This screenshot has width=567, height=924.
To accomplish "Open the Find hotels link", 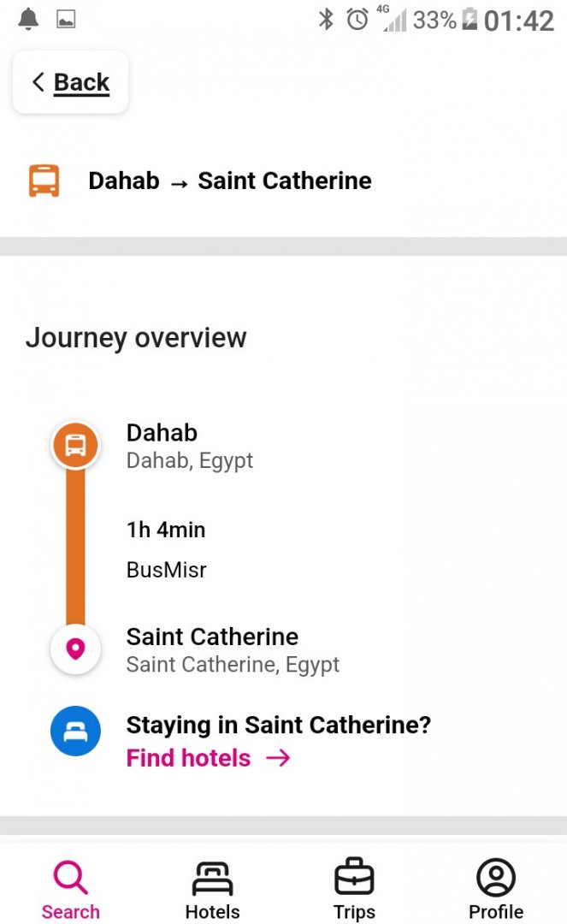I will tap(189, 758).
